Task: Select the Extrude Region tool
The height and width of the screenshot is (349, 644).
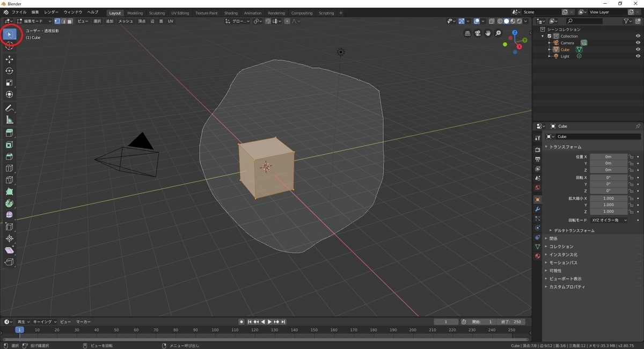Action: click(x=9, y=133)
